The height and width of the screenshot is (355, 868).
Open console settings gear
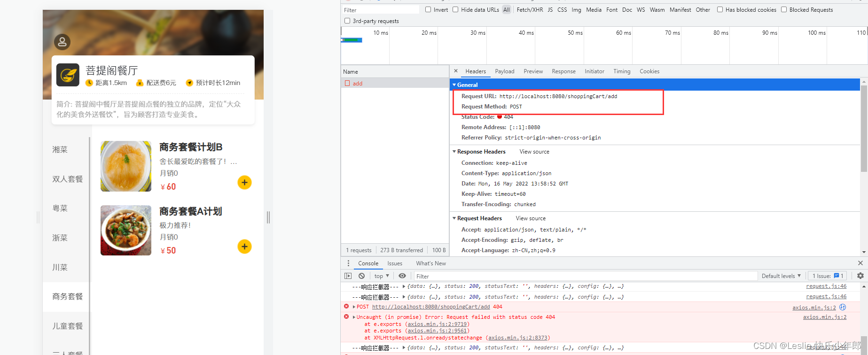coord(860,276)
